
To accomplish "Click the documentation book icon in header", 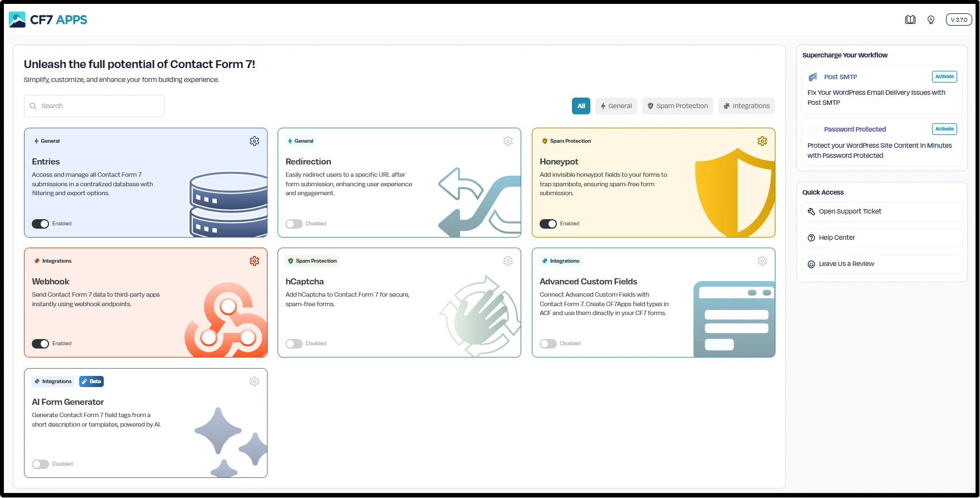I will (x=910, y=20).
